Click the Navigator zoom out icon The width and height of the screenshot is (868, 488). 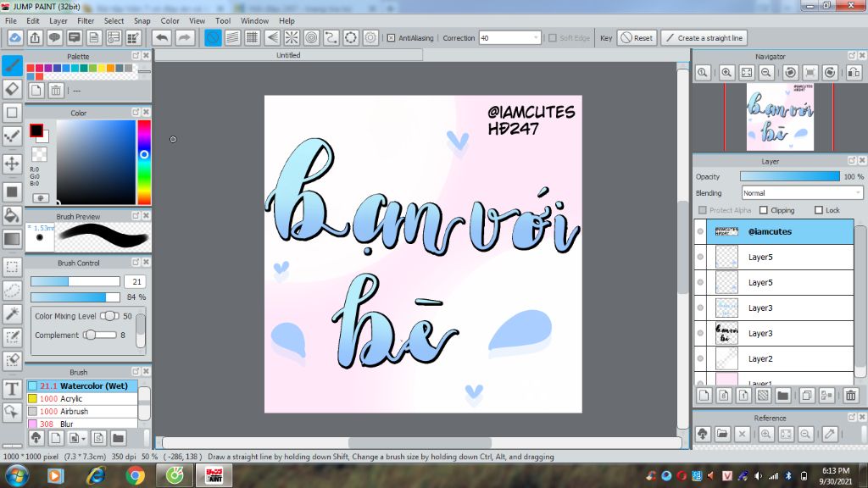pos(766,73)
